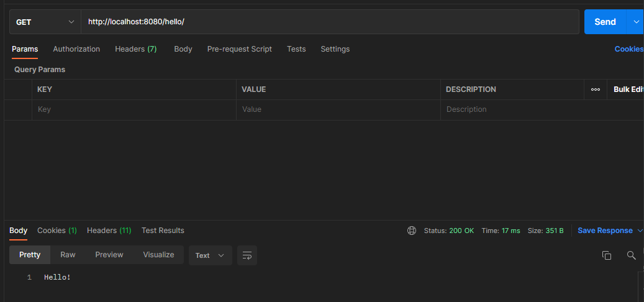Click the VALUE column header

(254, 89)
